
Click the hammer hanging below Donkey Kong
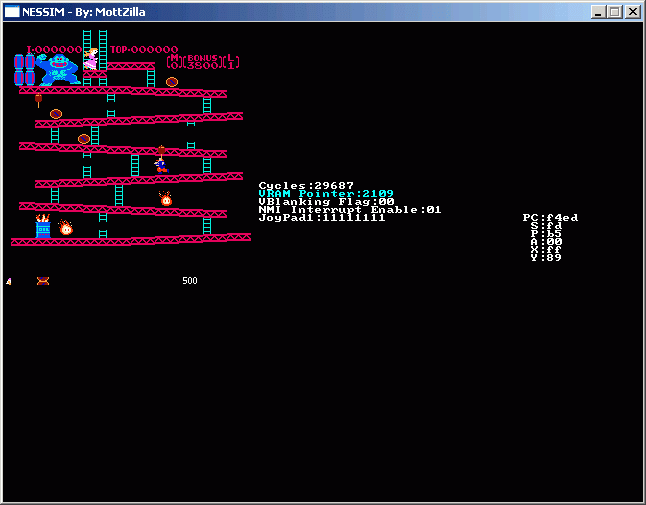tap(39, 99)
